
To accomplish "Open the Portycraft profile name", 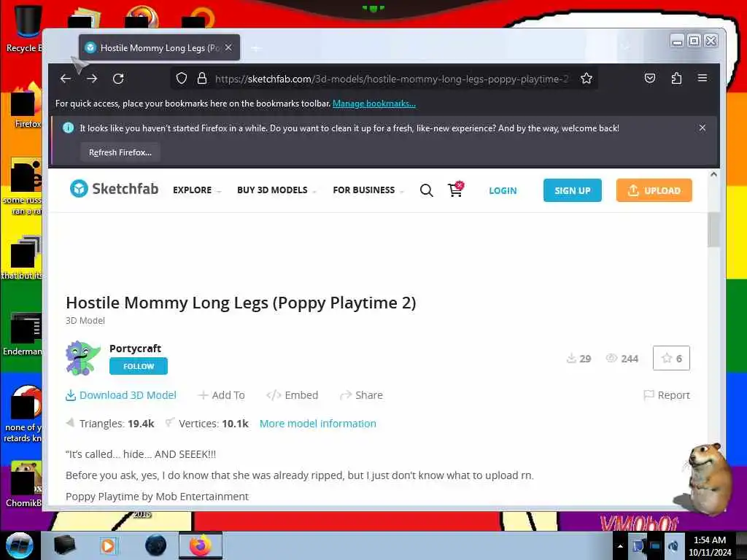I will (x=135, y=348).
